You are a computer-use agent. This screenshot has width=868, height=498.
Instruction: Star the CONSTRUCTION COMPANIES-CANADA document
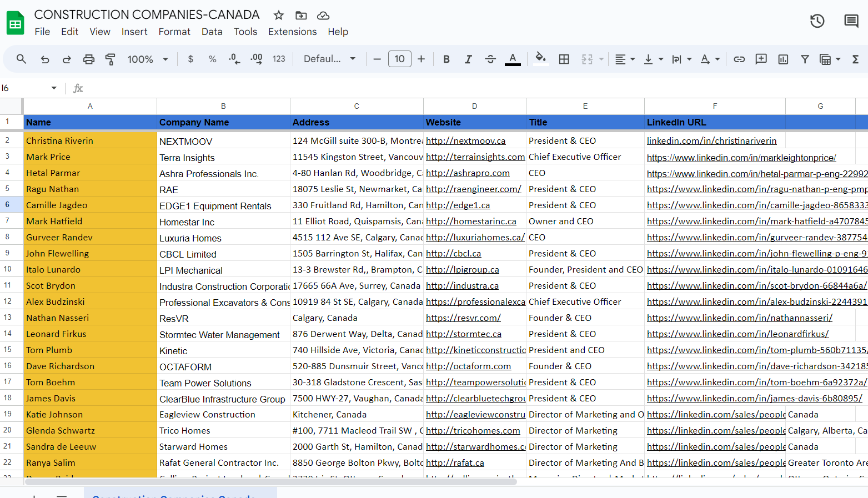coord(279,16)
